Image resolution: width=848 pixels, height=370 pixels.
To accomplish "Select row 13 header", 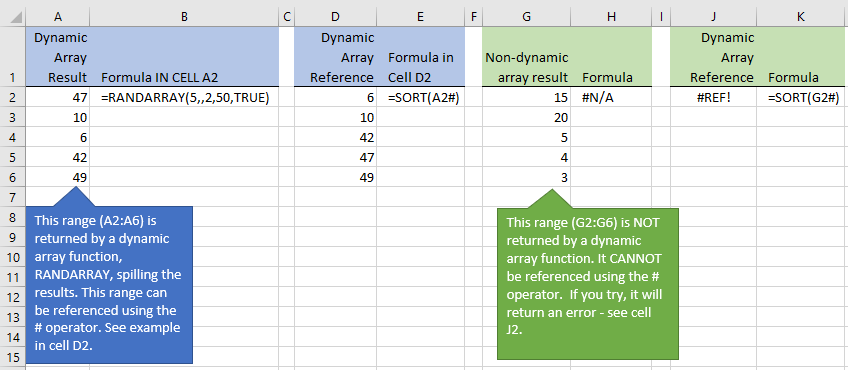I will [13, 317].
